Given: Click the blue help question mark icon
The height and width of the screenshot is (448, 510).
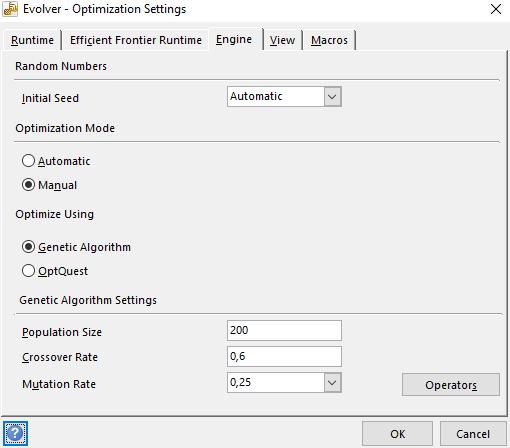Looking at the screenshot, I should tap(15, 433).
